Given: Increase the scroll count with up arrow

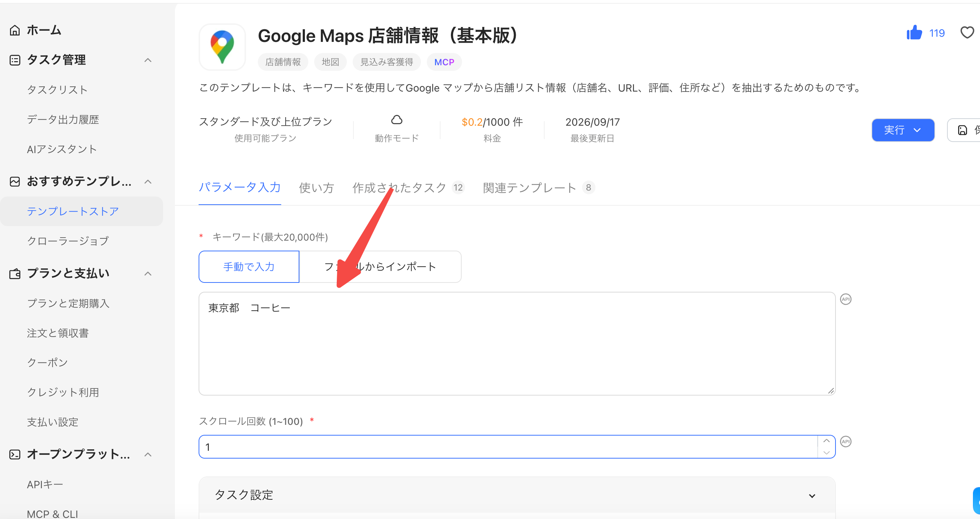Looking at the screenshot, I should [x=826, y=441].
